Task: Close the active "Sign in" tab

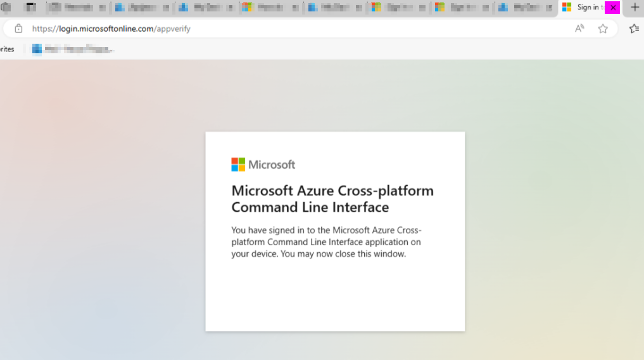Action: [612, 8]
